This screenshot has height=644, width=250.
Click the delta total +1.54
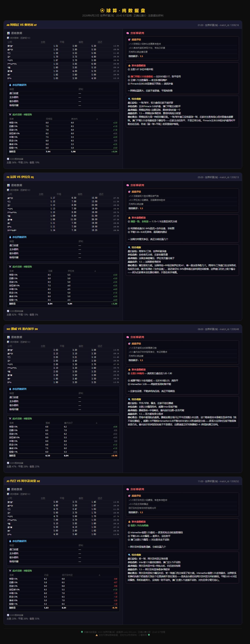pyautogui.click(x=114, y=152)
